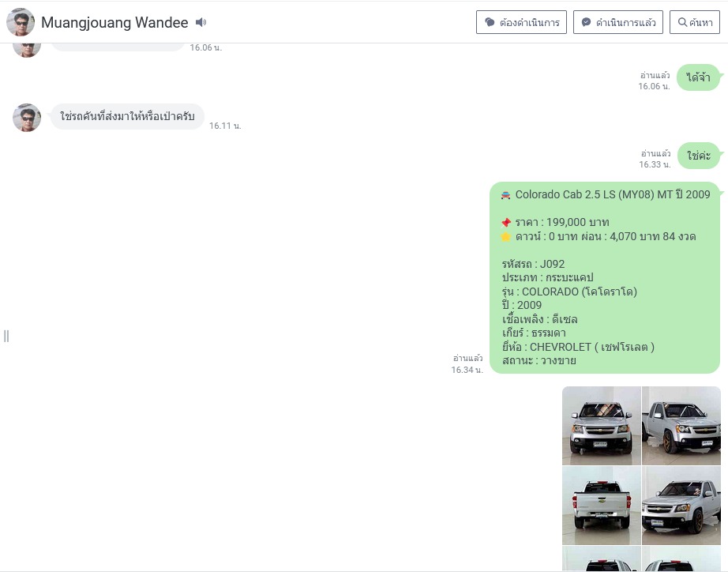728x572 pixels.
Task: Click the contact name Muangjouang Wandee
Action: (x=114, y=22)
